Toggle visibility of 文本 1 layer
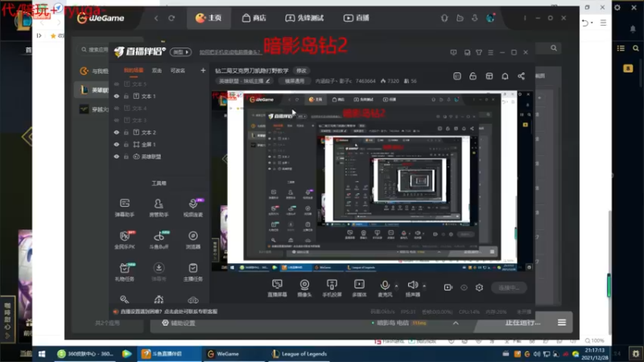 (x=117, y=96)
